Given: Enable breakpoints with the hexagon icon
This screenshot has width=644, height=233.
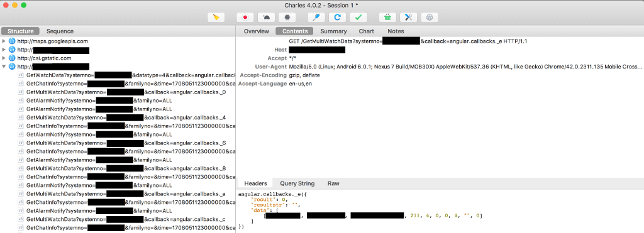Looking at the screenshot, I should point(287,17).
